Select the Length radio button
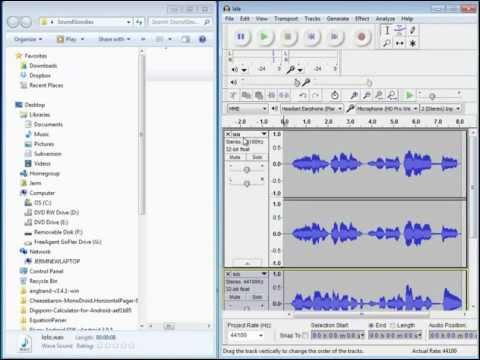This screenshot has height=360, width=480. (392, 325)
